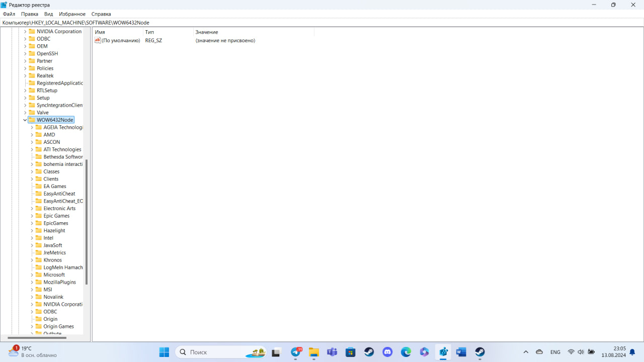Screen dimensions: 644x362
Task: Expand the Policies key
Action: pos(25,68)
